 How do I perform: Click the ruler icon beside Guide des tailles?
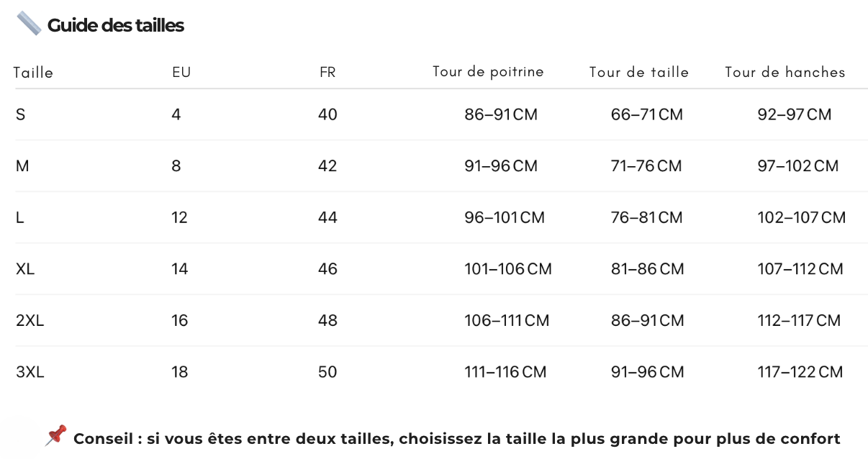[x=29, y=24]
